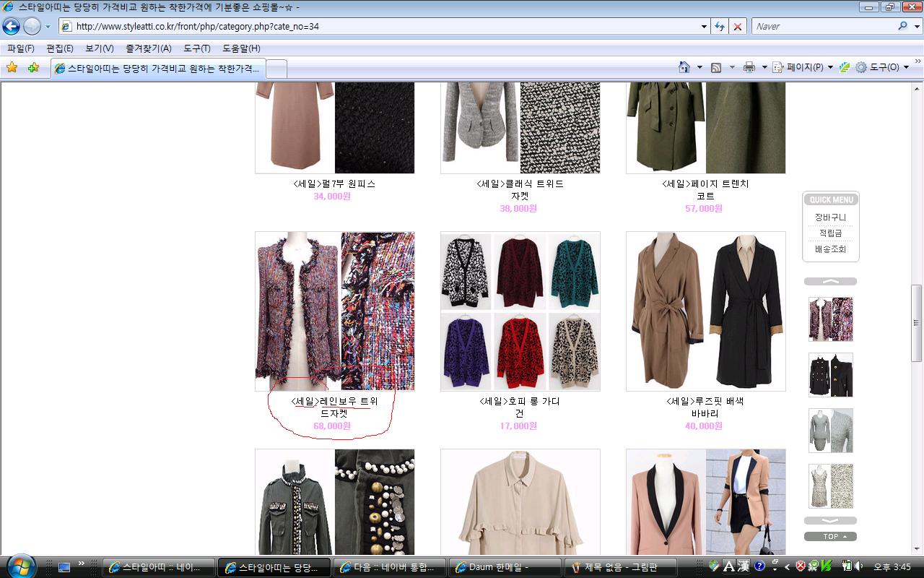Open the 펄7부 원피스 product link
The width and height of the screenshot is (924, 578).
[334, 184]
